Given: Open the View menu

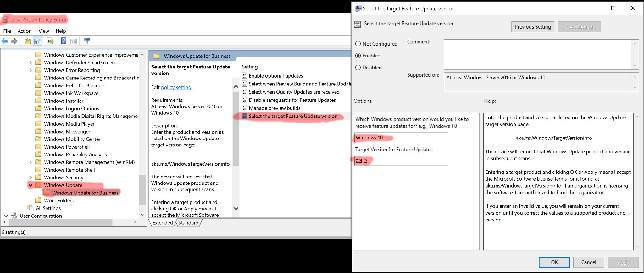Looking at the screenshot, I should tap(44, 31).
